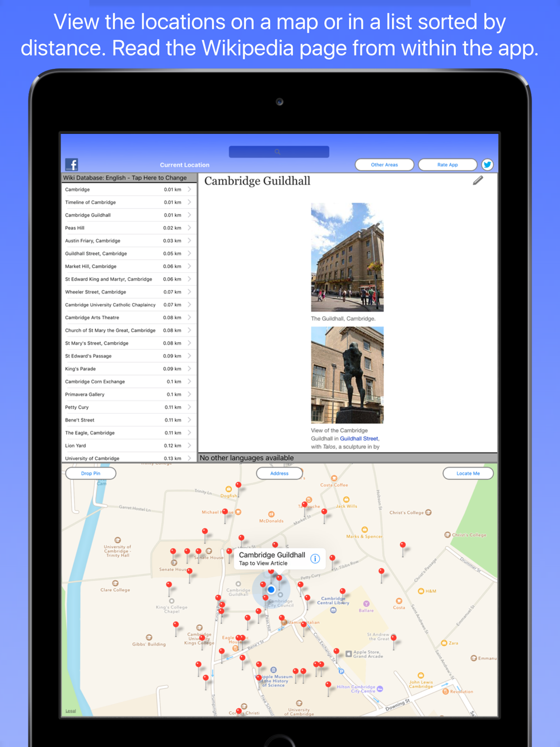Open the Other Areas button
The image size is (560, 747).
point(385,165)
